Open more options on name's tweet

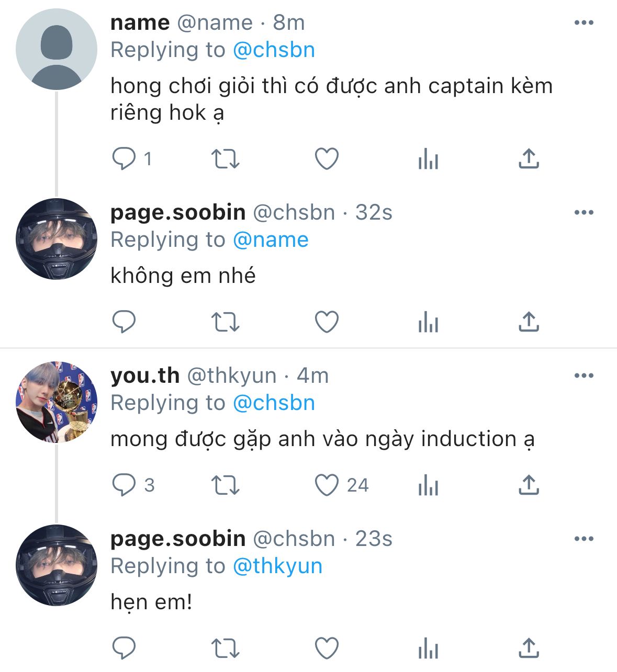tap(584, 22)
